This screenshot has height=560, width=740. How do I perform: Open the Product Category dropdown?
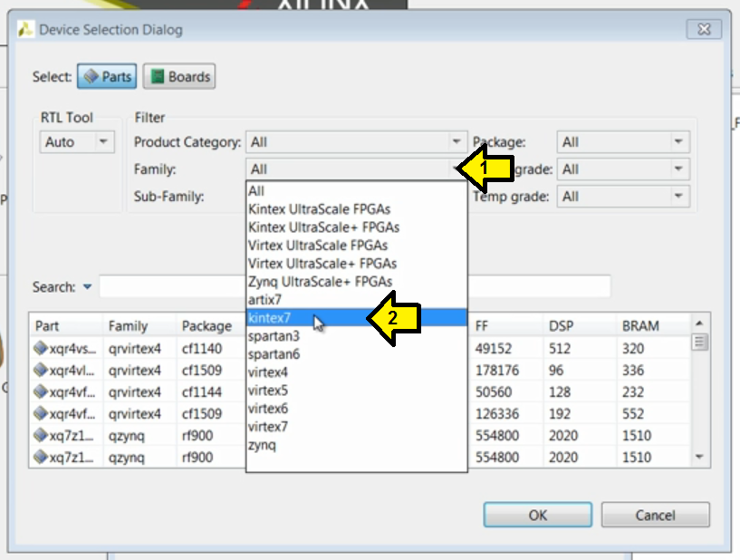[356, 142]
